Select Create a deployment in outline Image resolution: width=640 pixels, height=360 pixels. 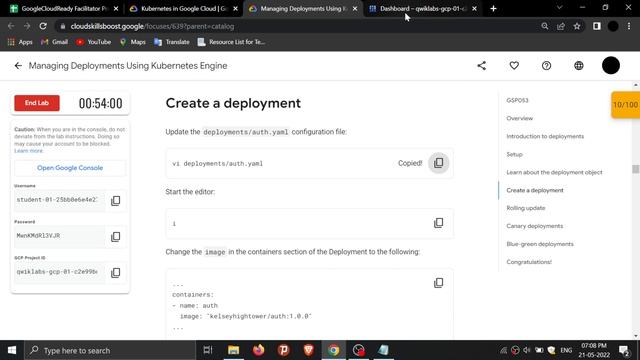click(x=535, y=190)
